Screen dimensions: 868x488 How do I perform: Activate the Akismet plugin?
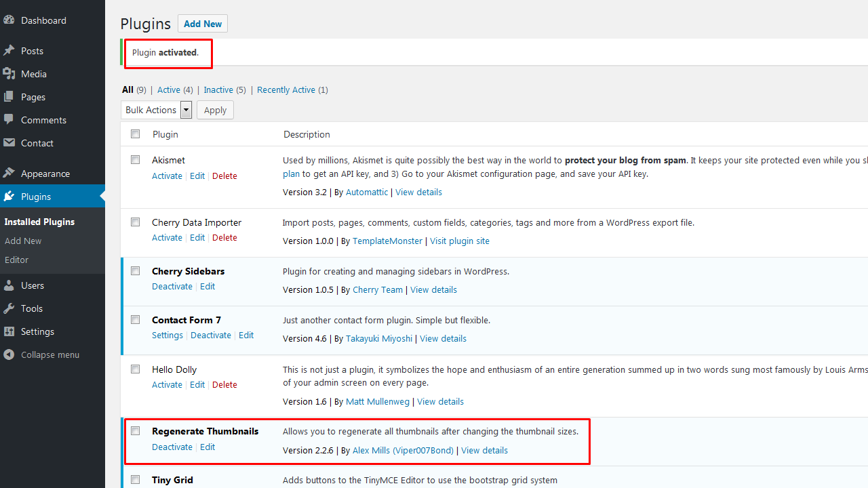(167, 176)
